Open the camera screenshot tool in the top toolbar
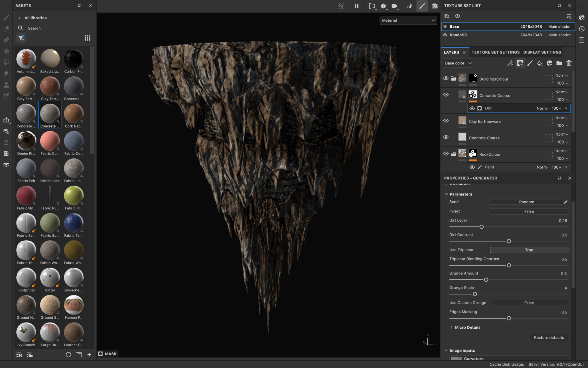This screenshot has width=588, height=368. [x=434, y=6]
